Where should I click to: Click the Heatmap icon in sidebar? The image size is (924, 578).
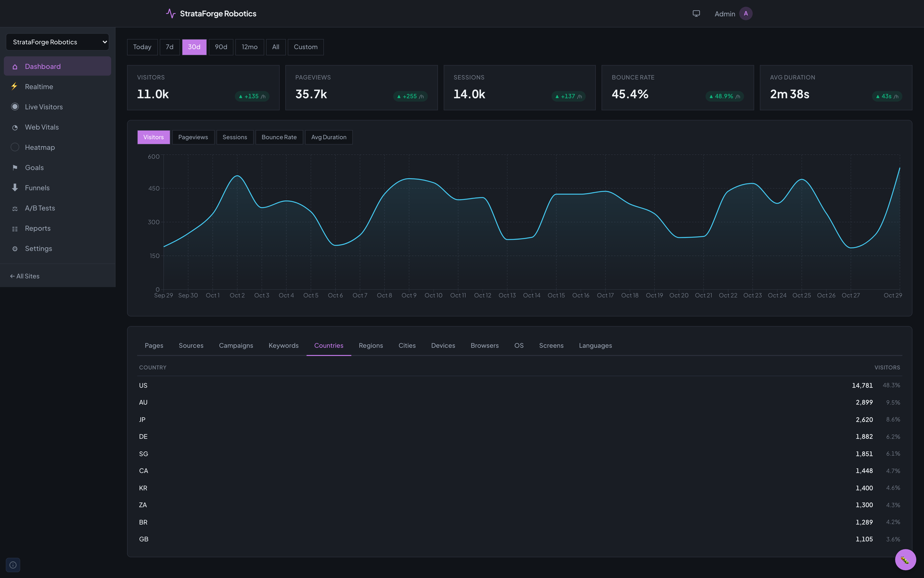tap(15, 147)
